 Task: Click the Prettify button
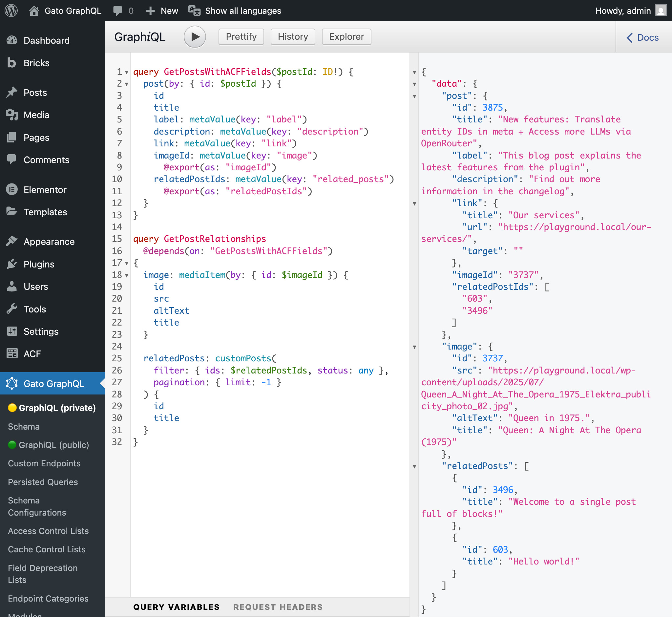pos(241,37)
